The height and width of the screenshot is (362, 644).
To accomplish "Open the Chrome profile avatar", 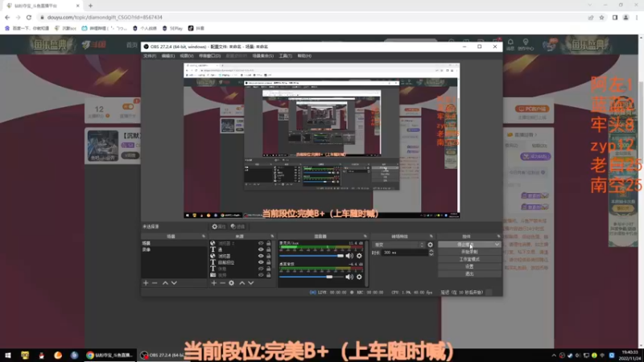I will [626, 17].
